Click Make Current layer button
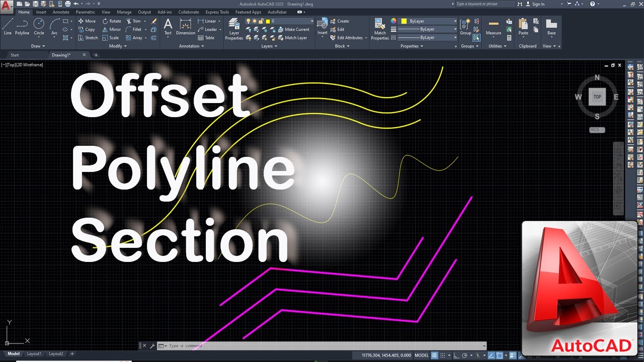 (x=293, y=29)
